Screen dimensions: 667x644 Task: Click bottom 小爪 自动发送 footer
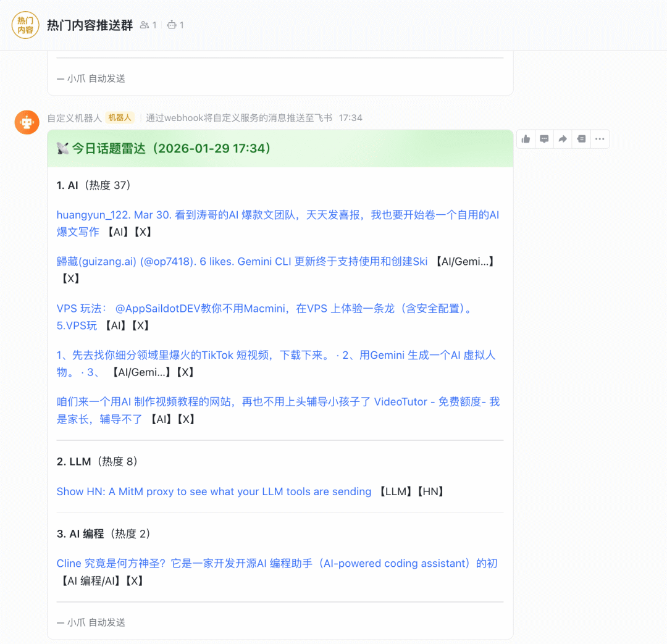(91, 623)
